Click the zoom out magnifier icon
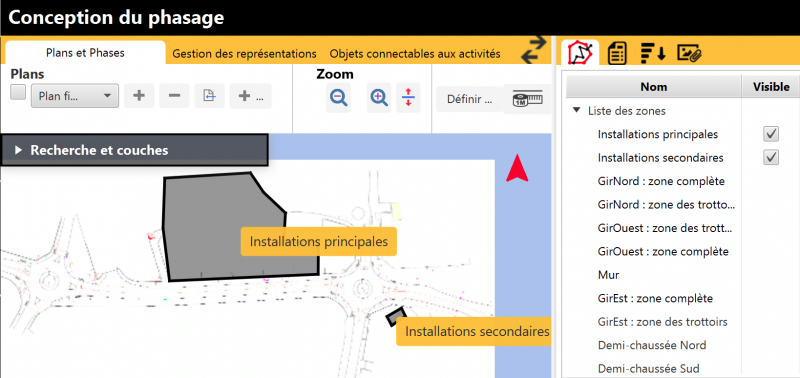 click(x=338, y=97)
